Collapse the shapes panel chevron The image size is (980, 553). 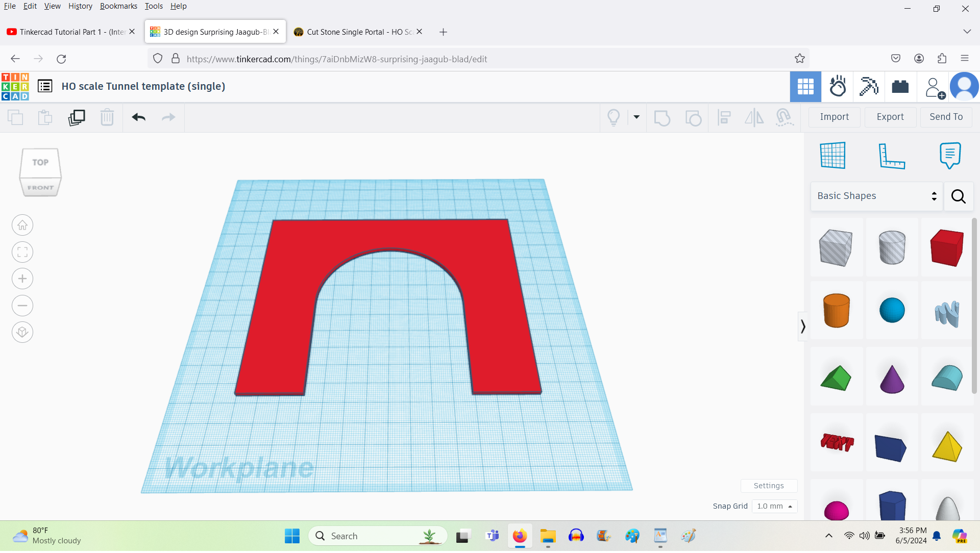point(802,326)
